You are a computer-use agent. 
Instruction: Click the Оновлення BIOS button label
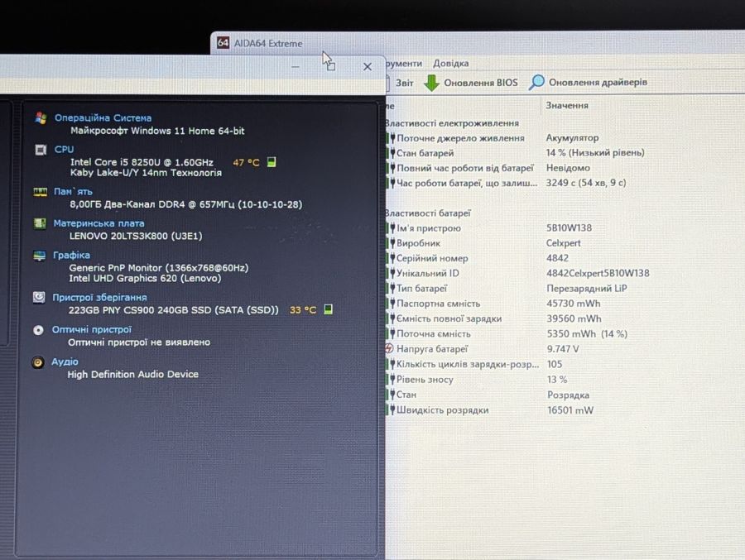coord(480,83)
